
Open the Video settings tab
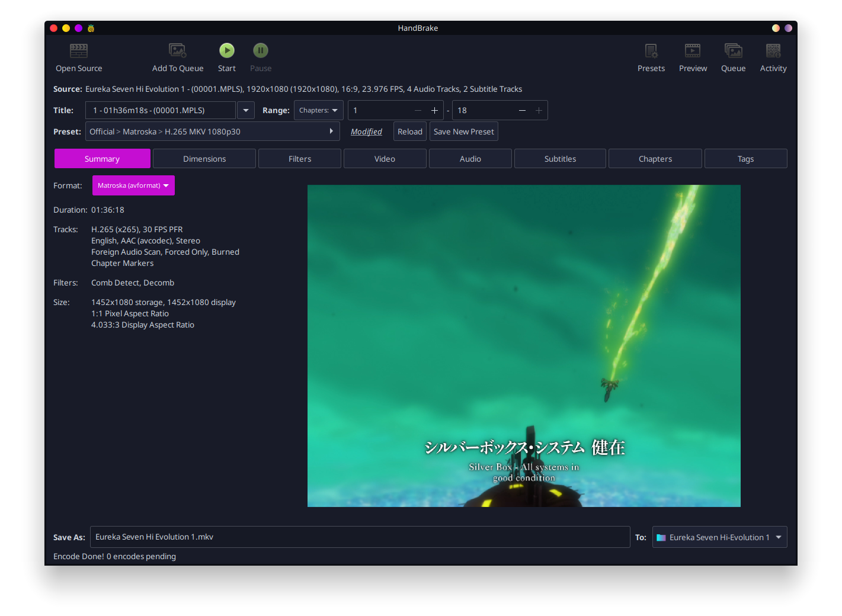385,158
